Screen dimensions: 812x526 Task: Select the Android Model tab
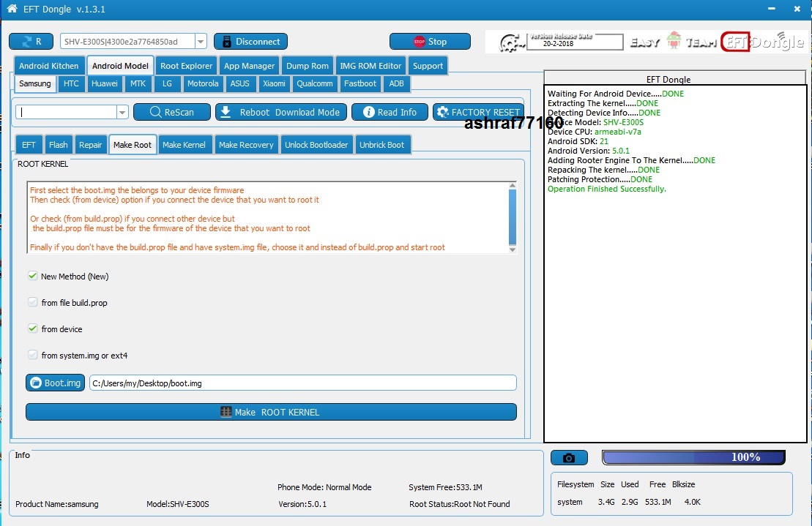point(120,66)
